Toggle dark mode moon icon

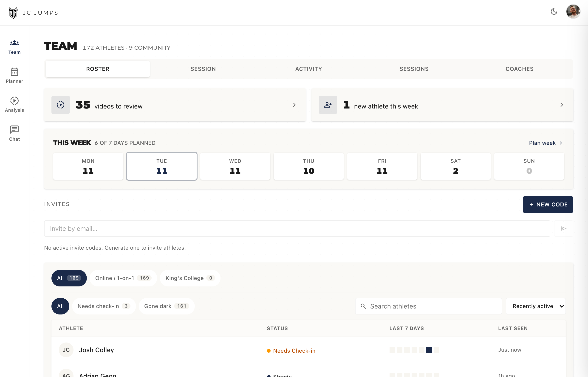point(554,11)
